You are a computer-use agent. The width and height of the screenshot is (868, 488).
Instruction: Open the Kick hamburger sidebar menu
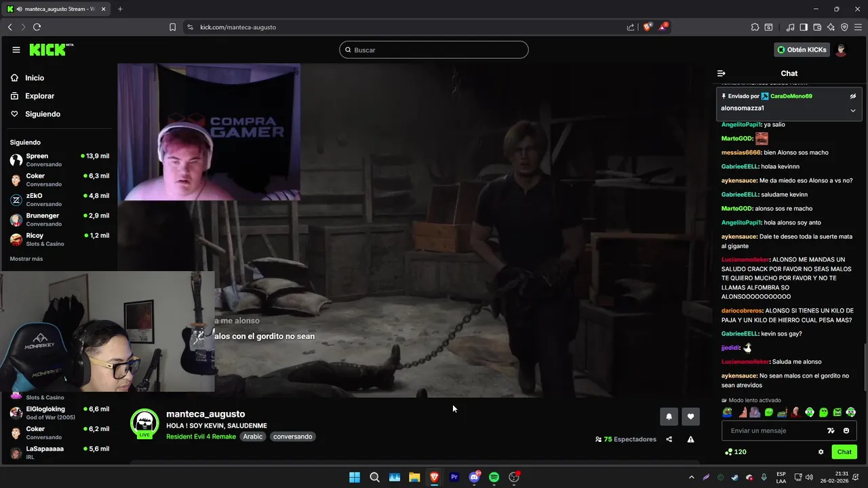16,49
